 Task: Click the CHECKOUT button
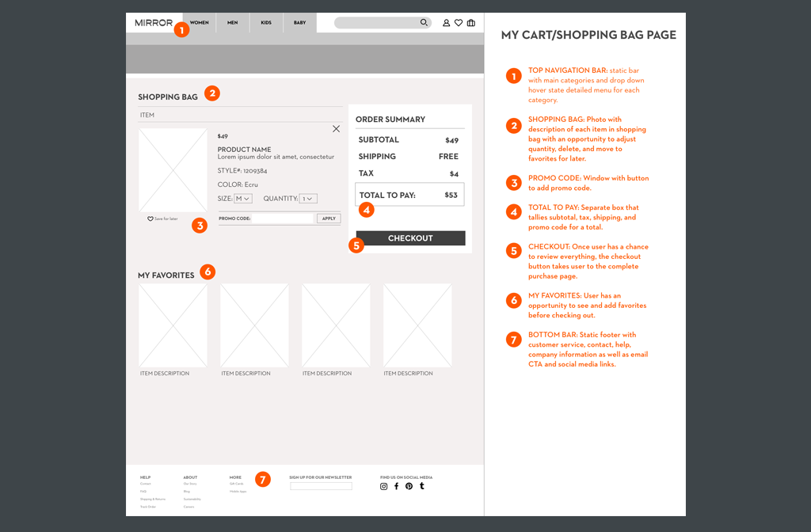pyautogui.click(x=411, y=237)
